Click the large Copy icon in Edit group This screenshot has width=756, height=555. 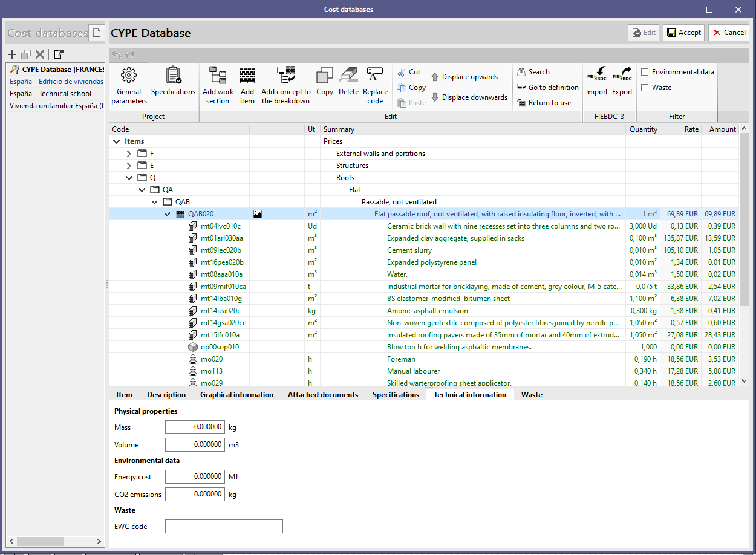point(325,82)
